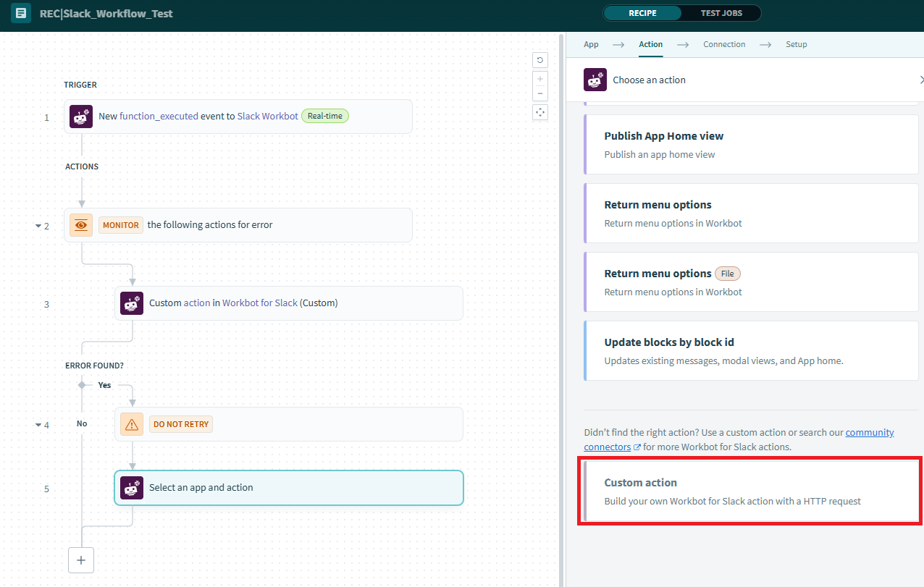The height and width of the screenshot is (587, 924).
Task: Click the Workbot icon in trigger step 1
Action: (81, 117)
